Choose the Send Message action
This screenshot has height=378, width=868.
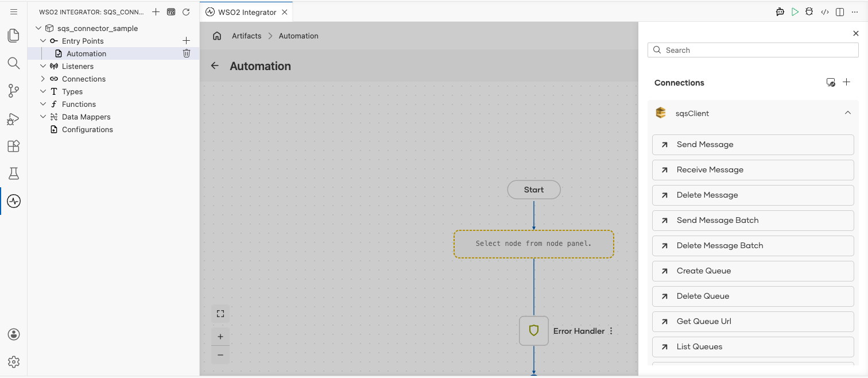753,145
